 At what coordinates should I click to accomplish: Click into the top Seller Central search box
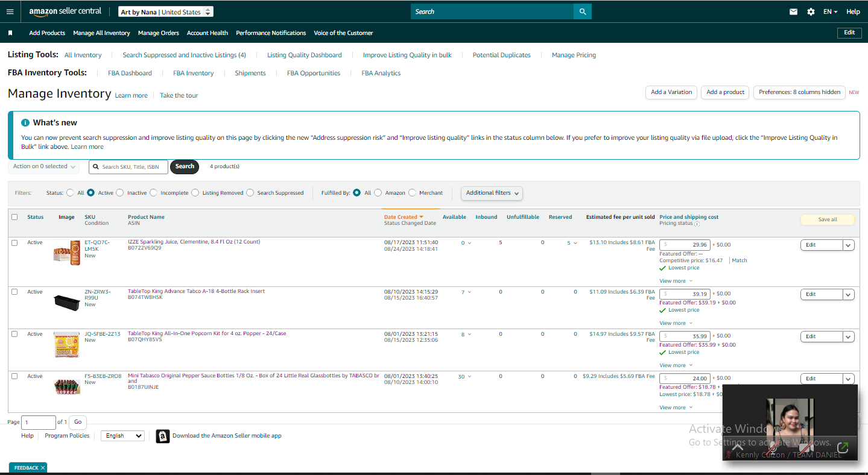click(x=492, y=11)
